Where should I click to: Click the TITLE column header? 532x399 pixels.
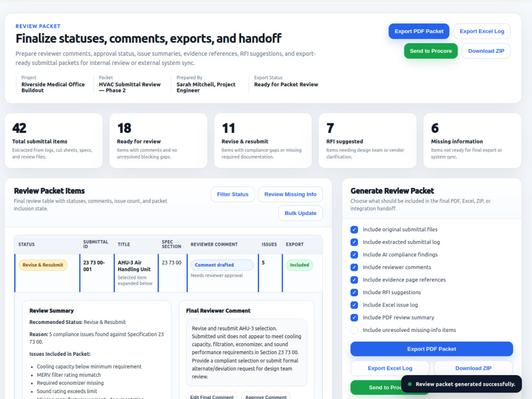coord(124,244)
